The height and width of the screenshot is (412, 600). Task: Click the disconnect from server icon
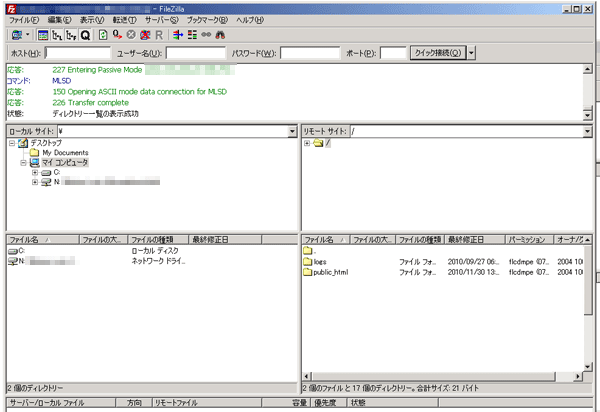(x=145, y=35)
